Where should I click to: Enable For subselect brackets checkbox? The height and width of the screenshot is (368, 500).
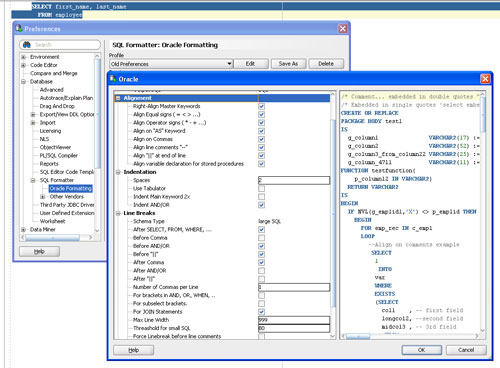click(x=262, y=304)
